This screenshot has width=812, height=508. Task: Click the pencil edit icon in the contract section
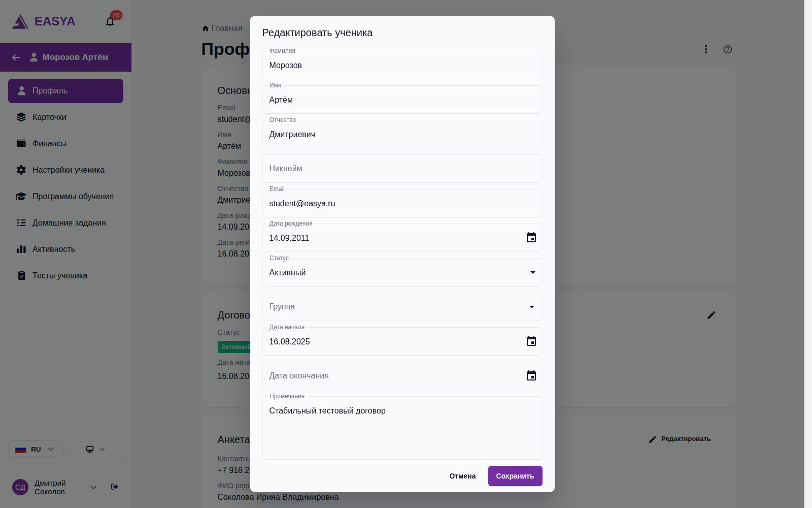712,315
